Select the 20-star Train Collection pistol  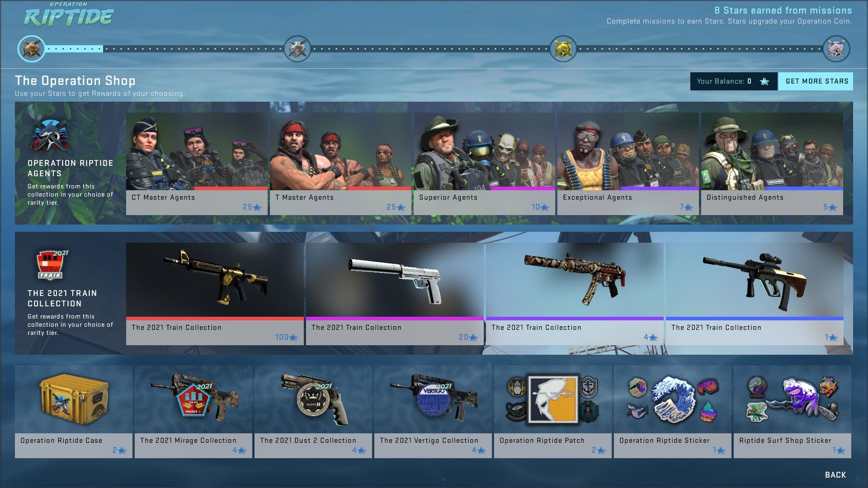coord(395,285)
